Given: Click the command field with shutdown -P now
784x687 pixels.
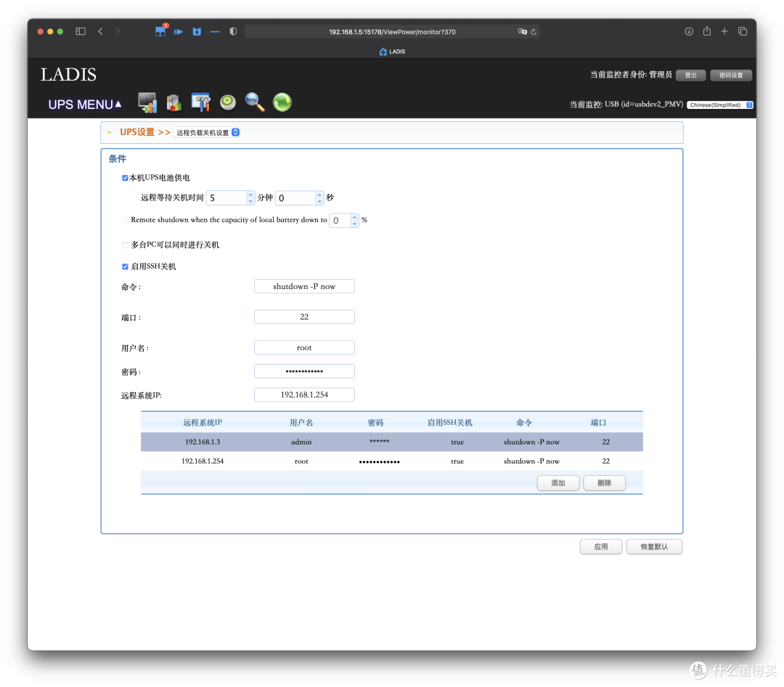Looking at the screenshot, I should 304,287.
